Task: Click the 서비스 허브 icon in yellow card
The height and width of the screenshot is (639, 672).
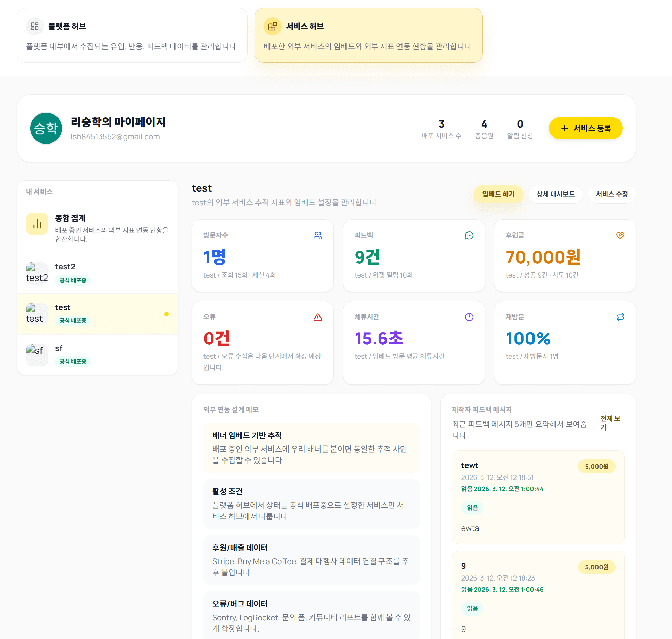Action: [x=272, y=26]
